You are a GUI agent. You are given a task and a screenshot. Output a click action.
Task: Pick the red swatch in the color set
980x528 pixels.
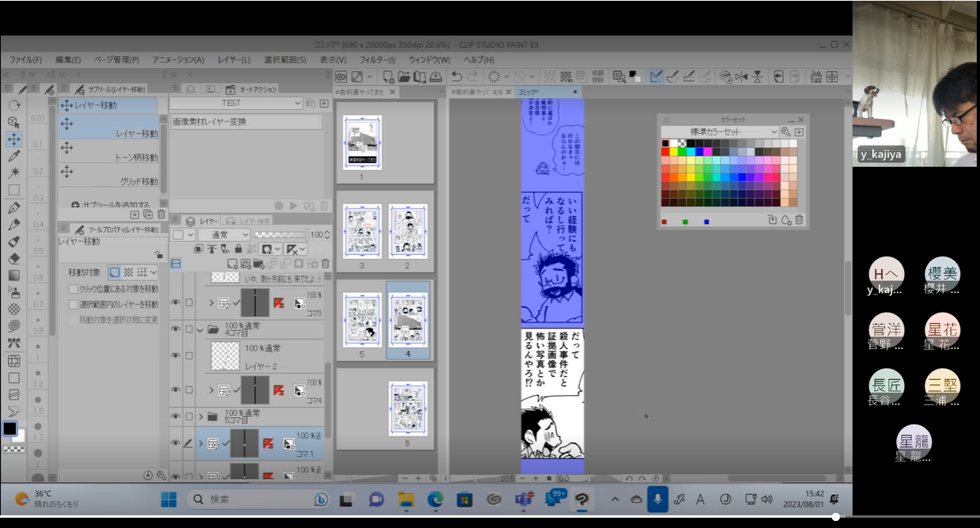[x=665, y=152]
